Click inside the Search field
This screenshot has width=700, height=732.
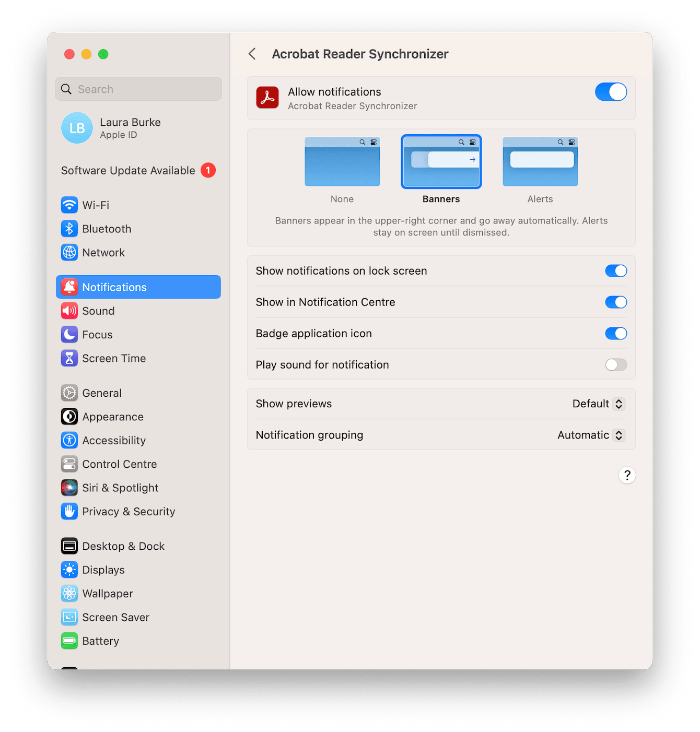138,89
